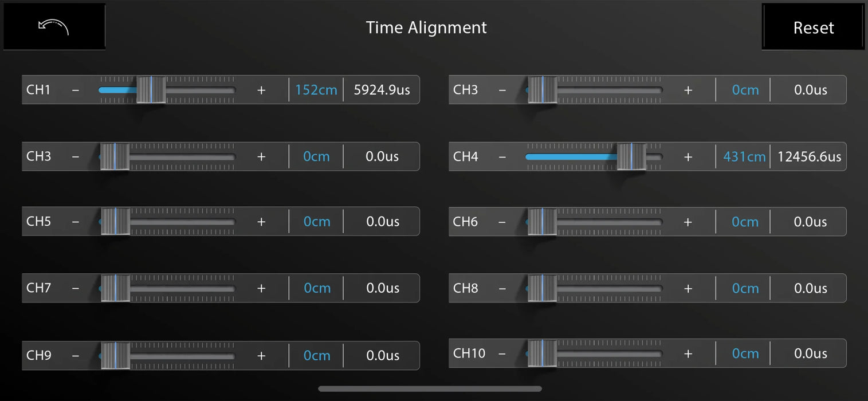Screen dimensions: 868x401
Task: Decrease CH6 delay using minus icon
Action: pos(502,222)
